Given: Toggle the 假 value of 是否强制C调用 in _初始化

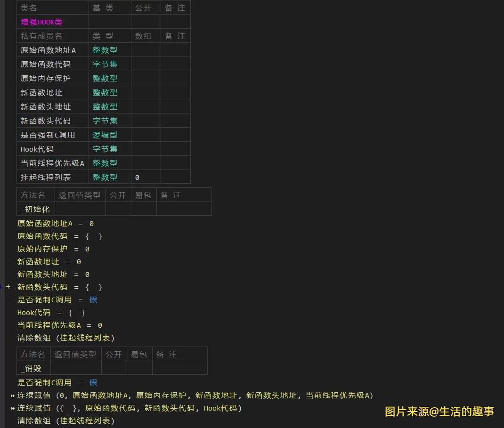Looking at the screenshot, I should (93, 299).
